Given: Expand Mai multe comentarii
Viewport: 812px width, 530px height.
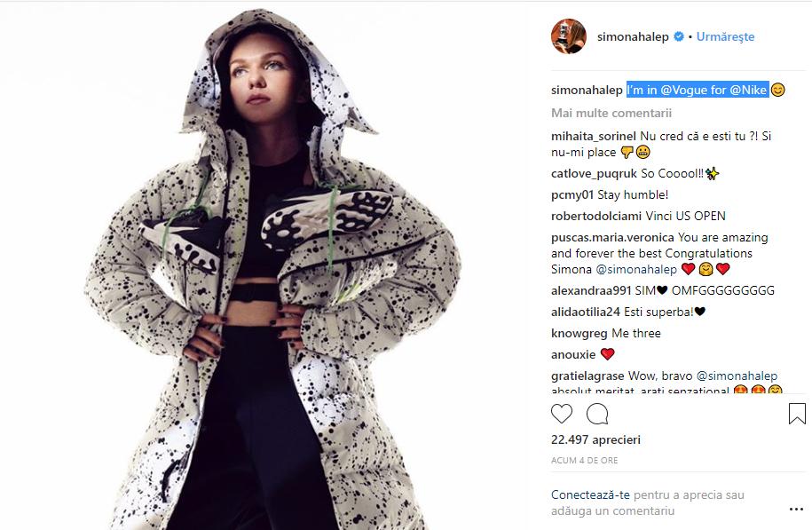Looking at the screenshot, I should click(x=611, y=113).
